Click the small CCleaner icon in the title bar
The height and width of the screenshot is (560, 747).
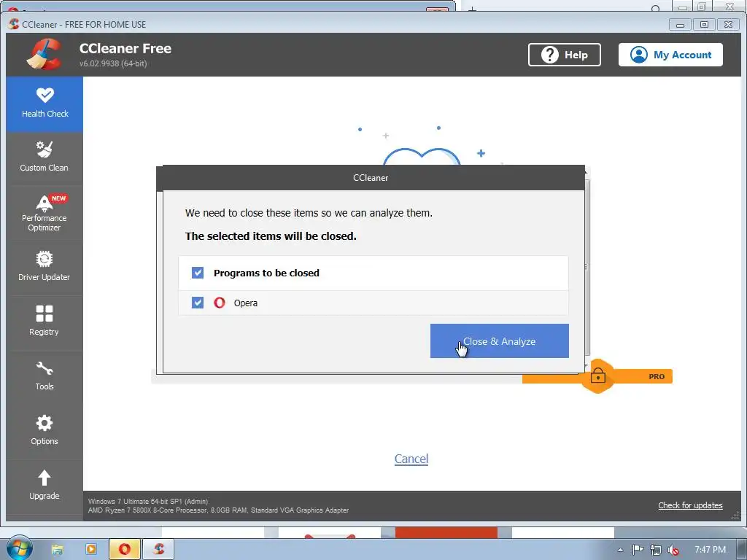coord(13,24)
